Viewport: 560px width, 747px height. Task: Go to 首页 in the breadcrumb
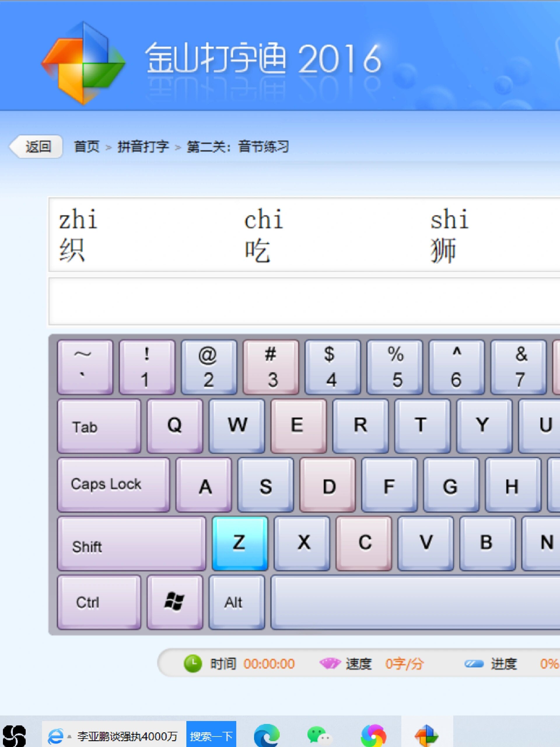click(x=87, y=146)
